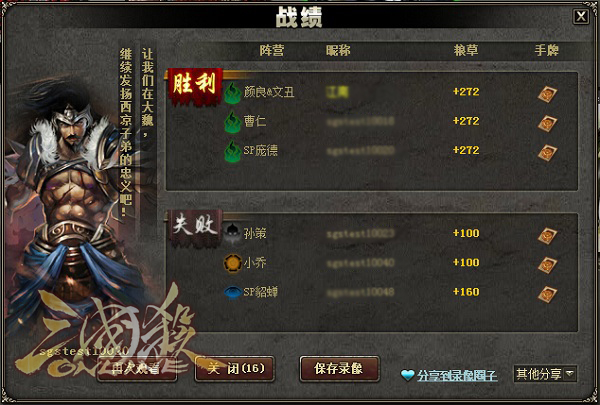Viewport: 600px width, 405px height.
Task: Click hand card icon in 孙策 row
Action: pos(547,236)
